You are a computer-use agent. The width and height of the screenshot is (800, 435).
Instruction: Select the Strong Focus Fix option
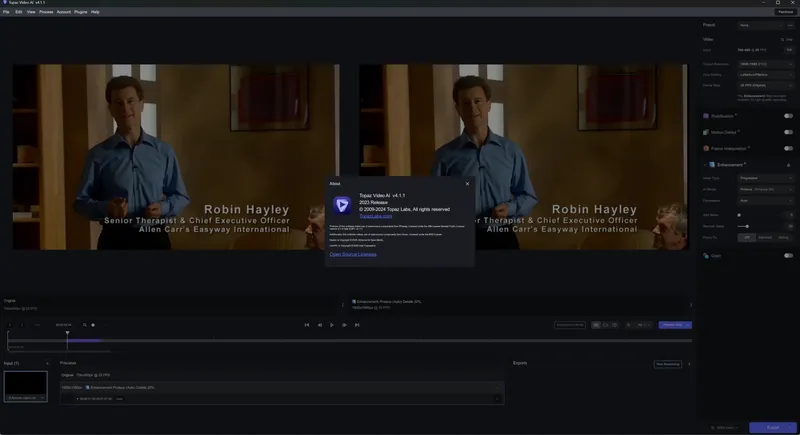tap(783, 238)
